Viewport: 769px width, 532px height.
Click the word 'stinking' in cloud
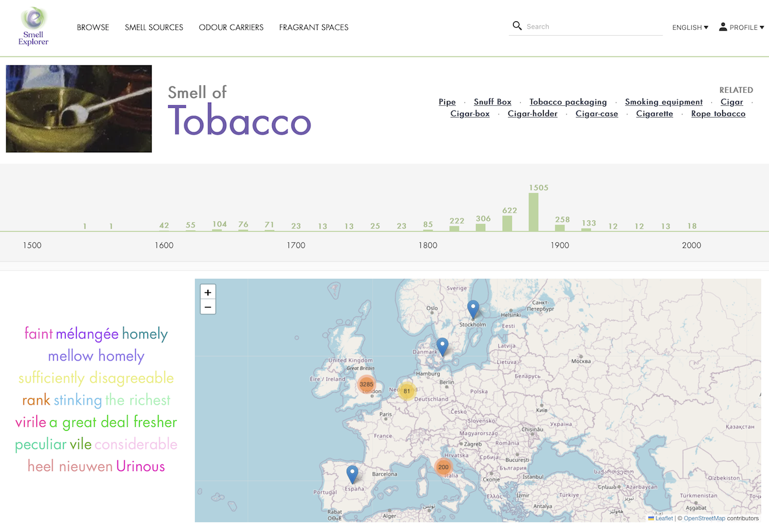(x=78, y=400)
